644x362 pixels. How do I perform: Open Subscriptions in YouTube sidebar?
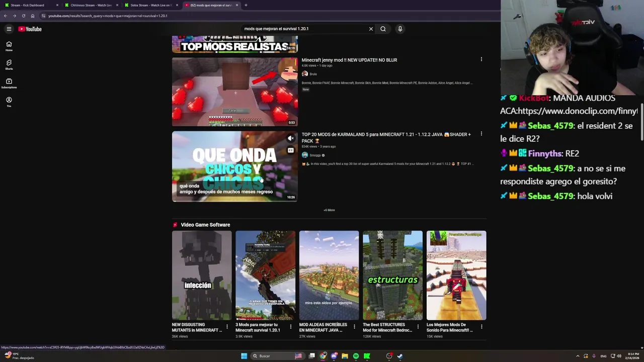coord(9,83)
